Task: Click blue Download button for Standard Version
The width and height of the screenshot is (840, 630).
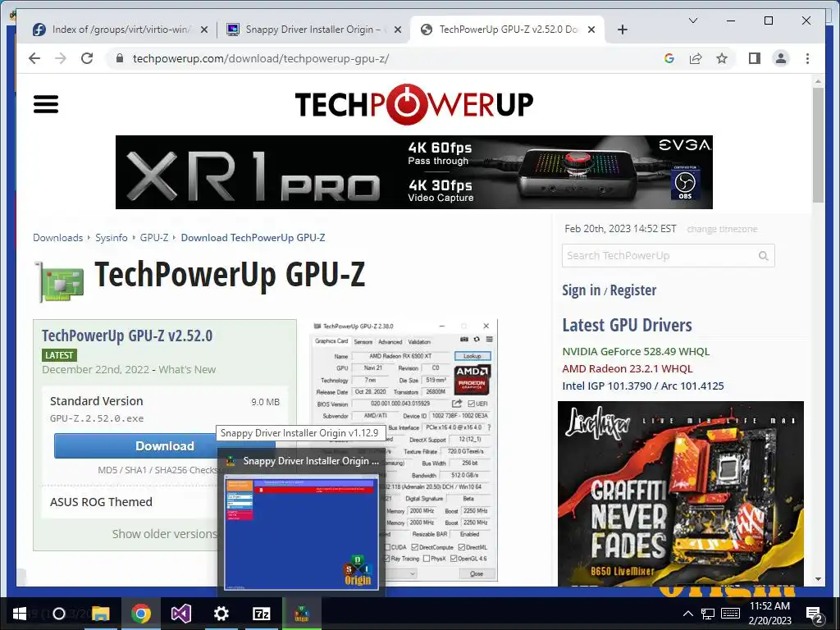Action: [164, 445]
